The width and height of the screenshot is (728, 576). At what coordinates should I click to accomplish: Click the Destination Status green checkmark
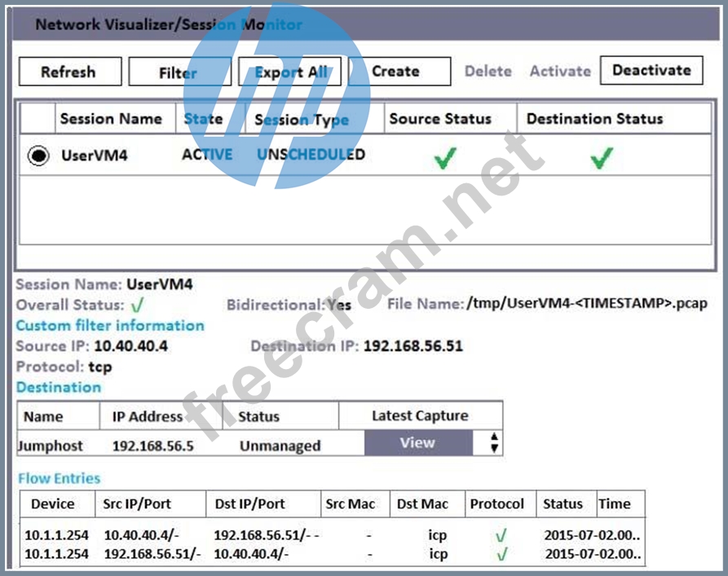tap(602, 158)
